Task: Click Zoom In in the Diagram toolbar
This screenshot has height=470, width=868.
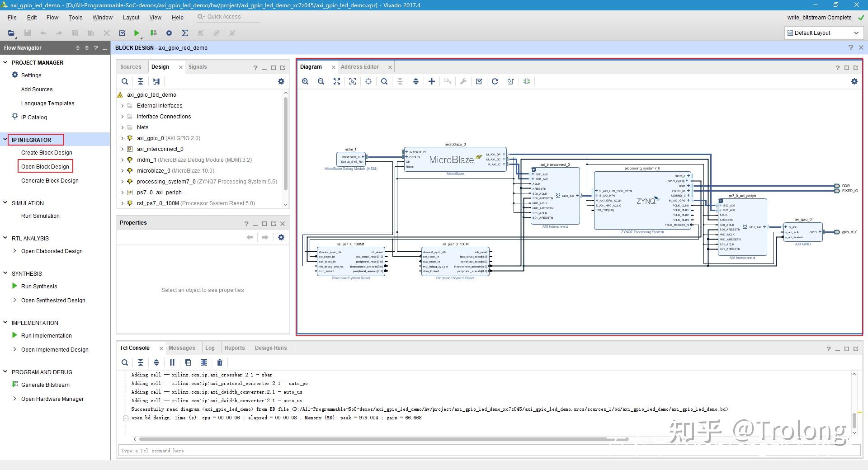Action: pyautogui.click(x=305, y=81)
